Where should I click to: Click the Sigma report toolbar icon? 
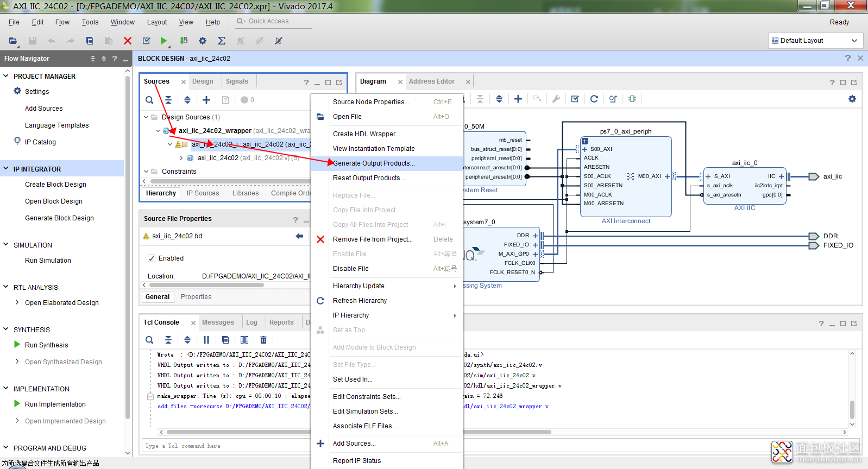point(222,41)
